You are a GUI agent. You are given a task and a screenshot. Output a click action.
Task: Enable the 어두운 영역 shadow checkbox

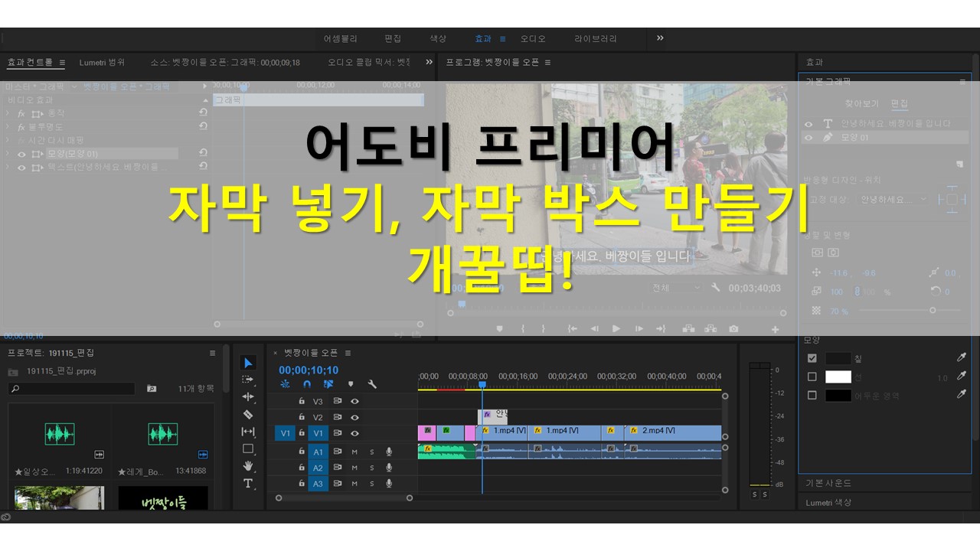(x=812, y=395)
